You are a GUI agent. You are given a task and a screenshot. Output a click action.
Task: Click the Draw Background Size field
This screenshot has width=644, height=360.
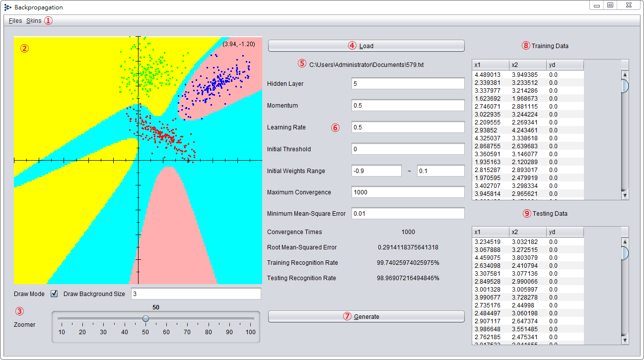coord(196,294)
